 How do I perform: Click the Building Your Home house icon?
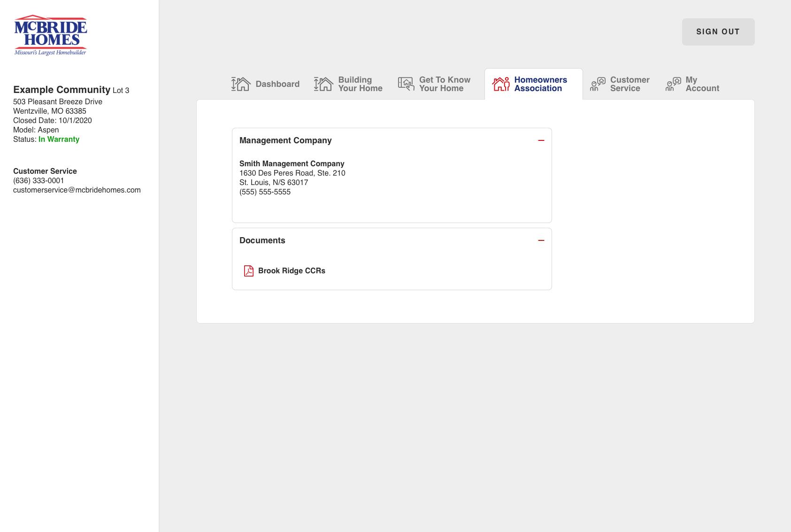(323, 84)
